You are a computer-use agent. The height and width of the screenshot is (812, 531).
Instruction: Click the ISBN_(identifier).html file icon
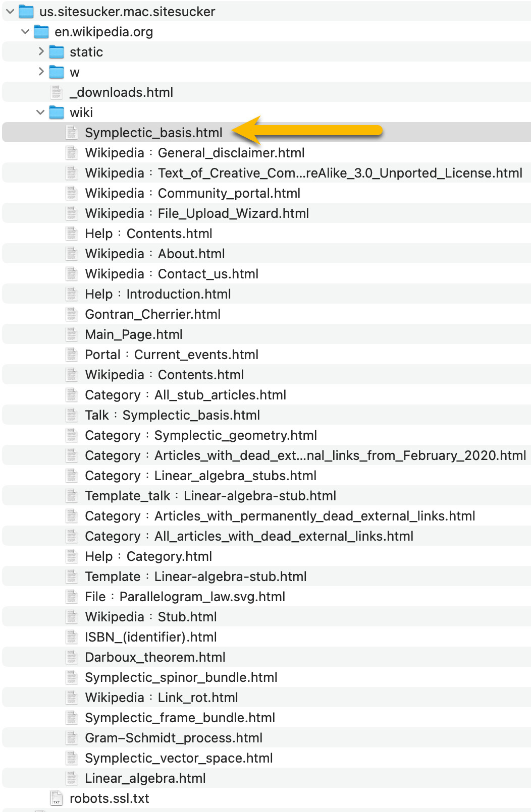72,636
